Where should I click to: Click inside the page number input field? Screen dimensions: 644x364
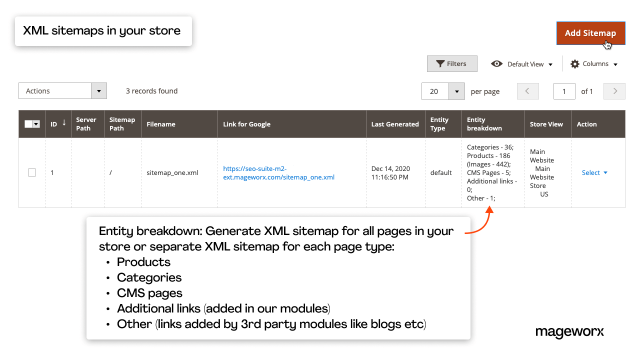click(x=564, y=91)
